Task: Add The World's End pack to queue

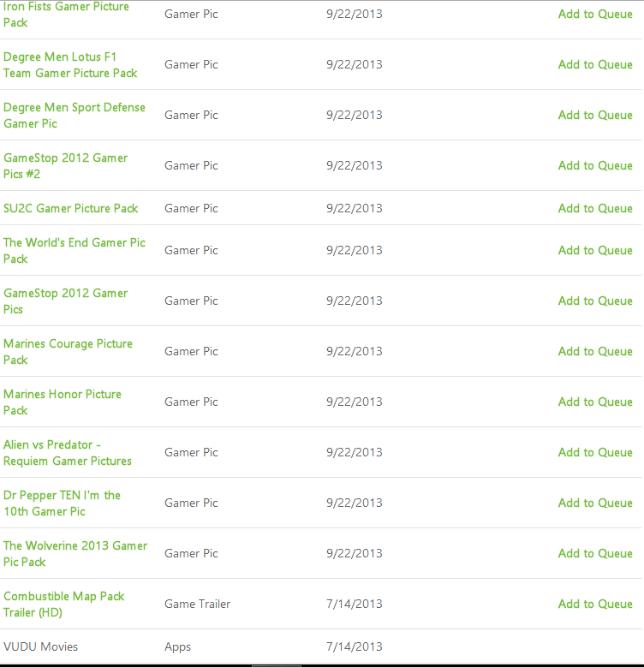Action: pyautogui.click(x=595, y=251)
